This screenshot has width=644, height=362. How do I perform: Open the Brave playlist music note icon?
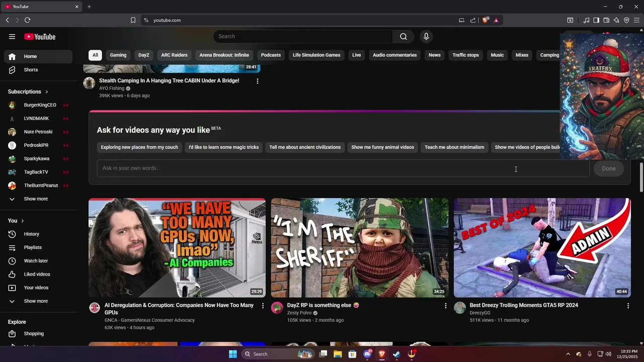(x=586, y=20)
